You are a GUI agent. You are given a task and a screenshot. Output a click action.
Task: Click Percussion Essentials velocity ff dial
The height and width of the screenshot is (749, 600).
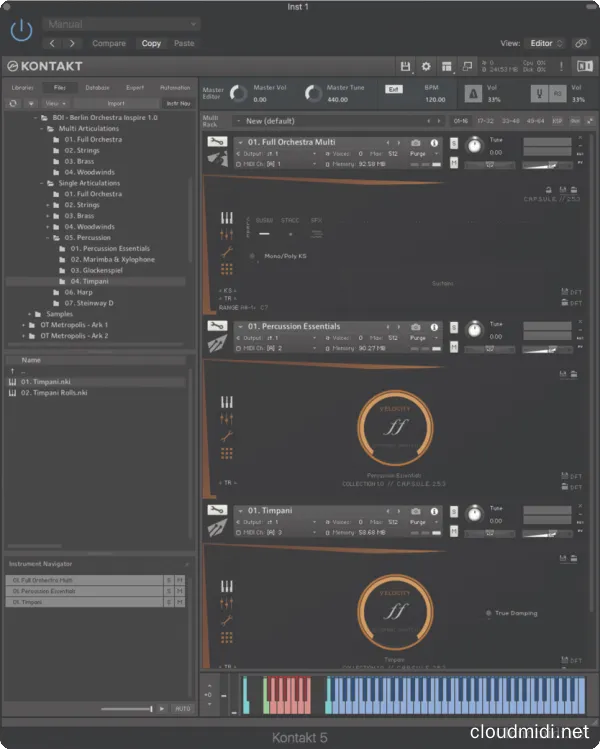[x=395, y=428]
